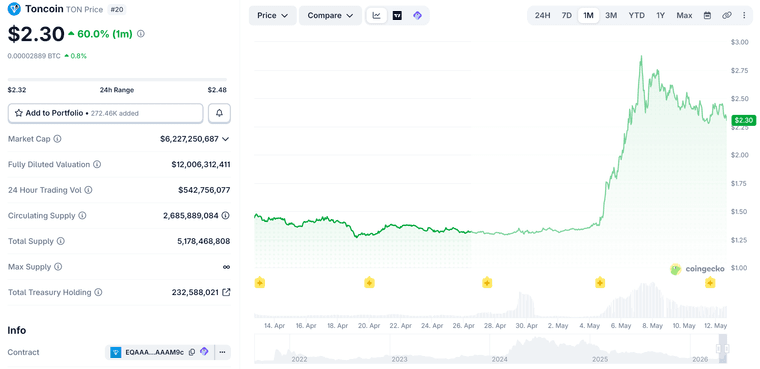The width and height of the screenshot is (760, 369).
Task: Click the 2024 section of the navigator chart
Action: tap(539, 349)
